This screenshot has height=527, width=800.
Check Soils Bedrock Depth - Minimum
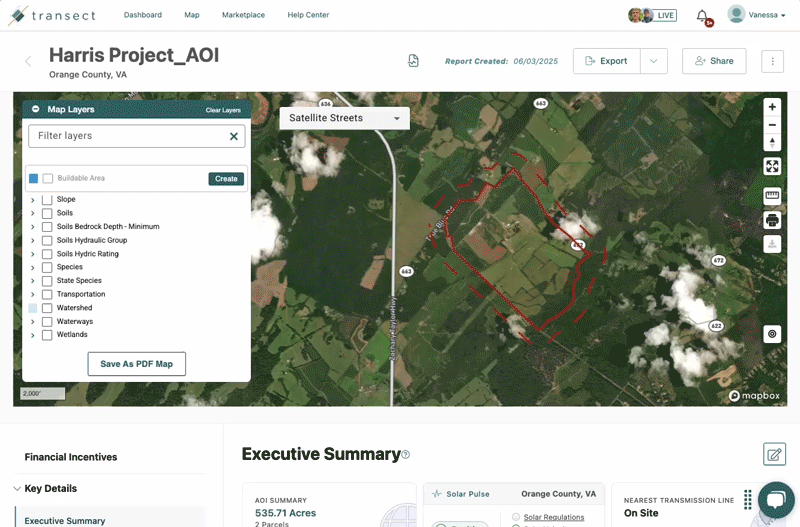pos(47,227)
